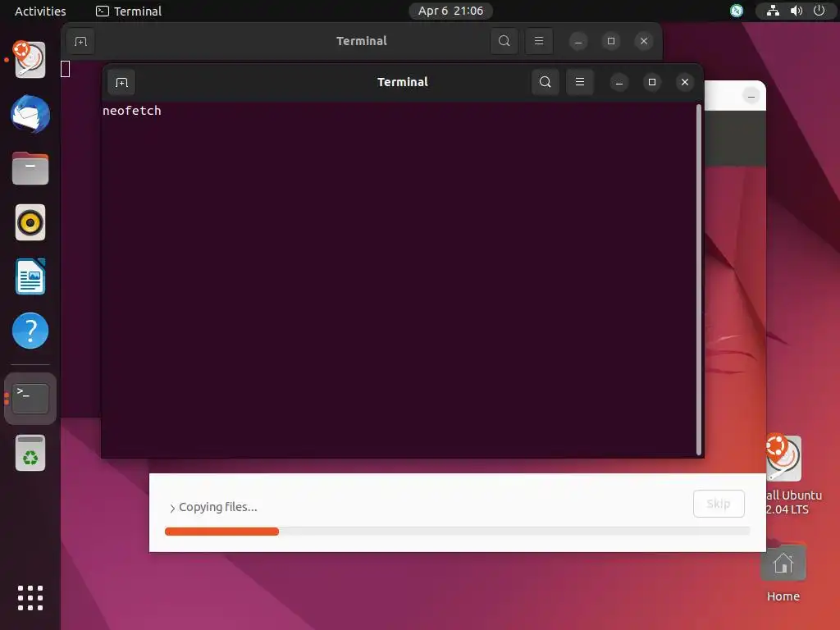Expand the Copying files details chevron
This screenshot has height=630, width=840.
[172, 508]
